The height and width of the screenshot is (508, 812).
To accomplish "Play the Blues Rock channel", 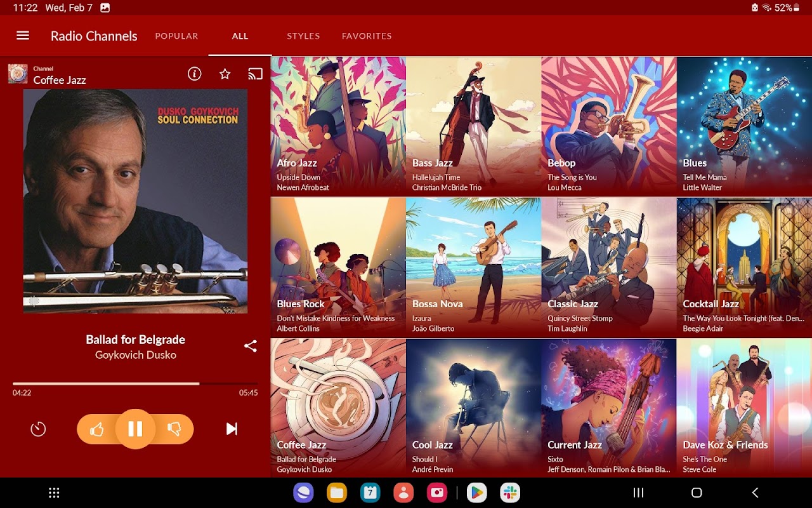I will click(338, 267).
